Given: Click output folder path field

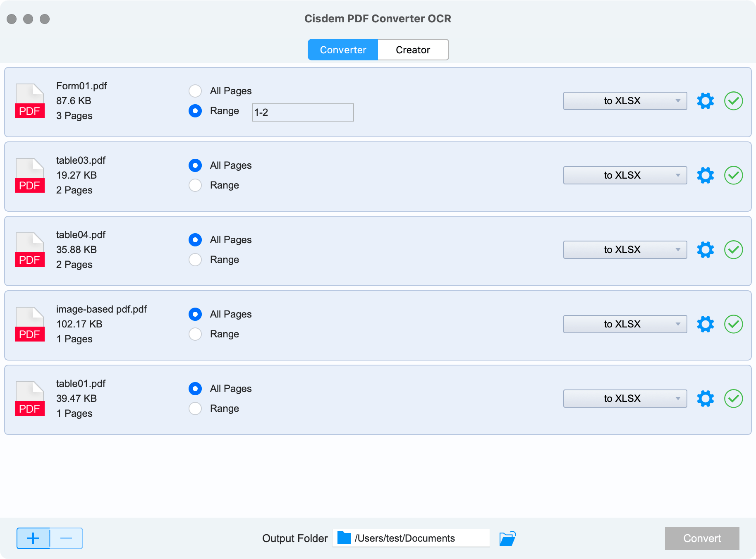Looking at the screenshot, I should tap(411, 538).
